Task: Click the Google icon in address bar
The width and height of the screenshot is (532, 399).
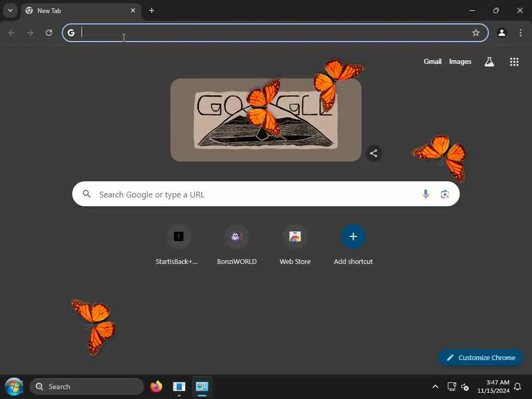Action: pos(71,33)
